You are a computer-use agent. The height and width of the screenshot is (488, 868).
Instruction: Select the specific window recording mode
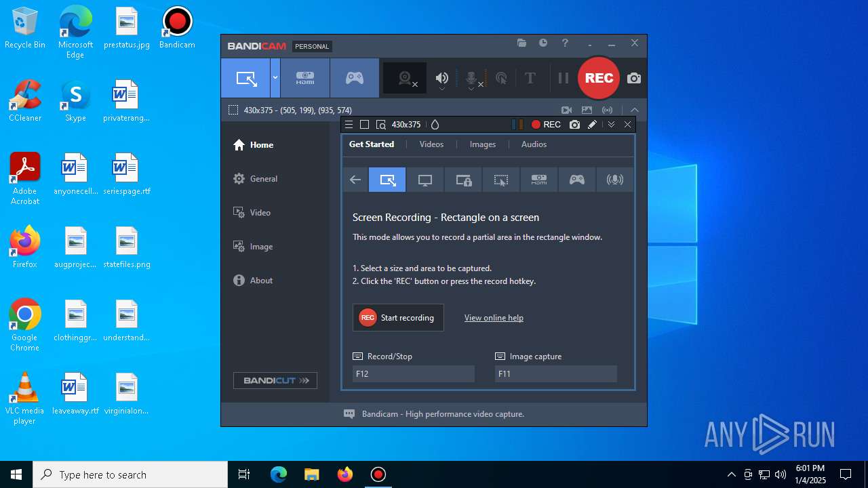pos(463,180)
